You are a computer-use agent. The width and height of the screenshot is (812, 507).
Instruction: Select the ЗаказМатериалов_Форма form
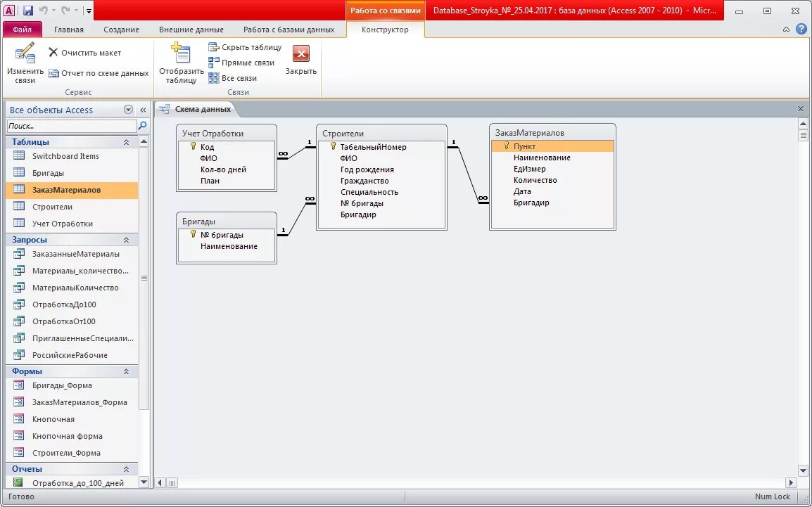tap(72, 402)
